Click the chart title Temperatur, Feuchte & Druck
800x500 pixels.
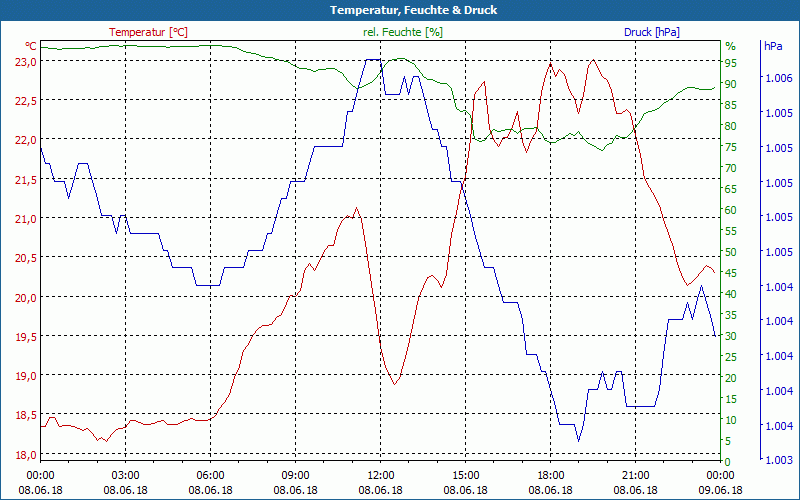pyautogui.click(x=400, y=10)
